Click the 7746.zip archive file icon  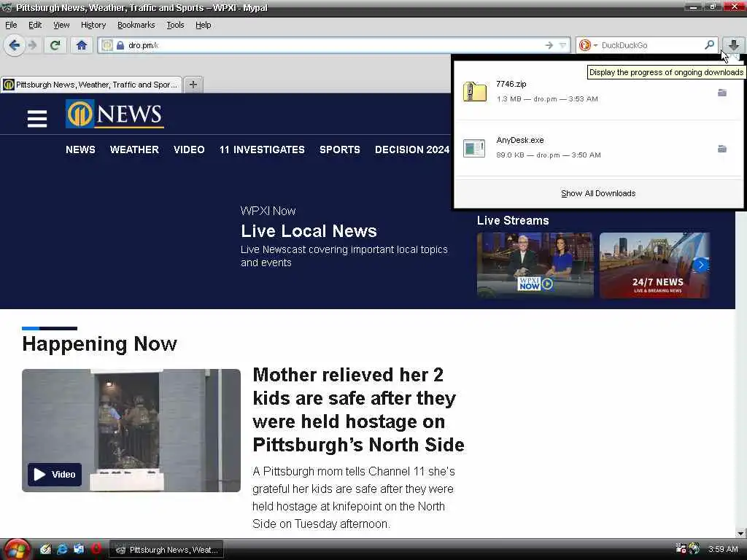[474, 91]
